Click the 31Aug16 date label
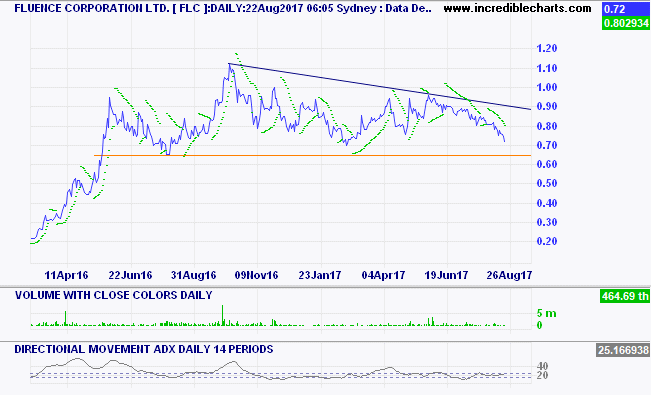This screenshot has height=395, width=651. point(194,275)
